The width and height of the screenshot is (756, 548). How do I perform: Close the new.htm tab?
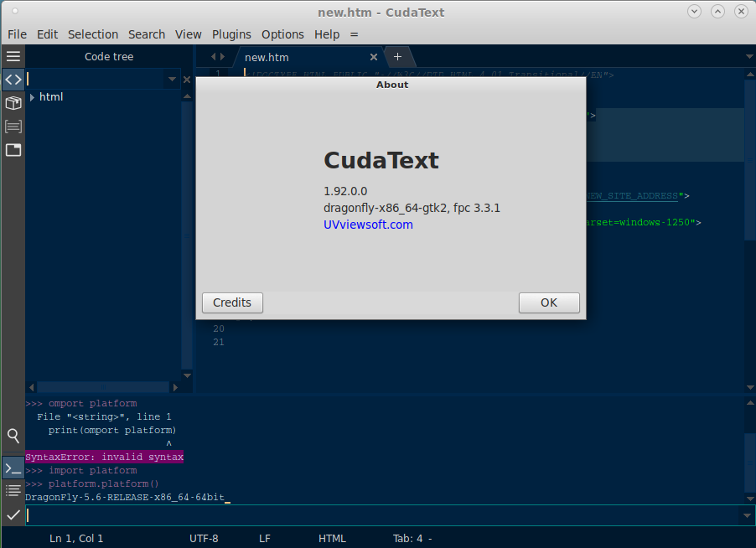(x=374, y=57)
